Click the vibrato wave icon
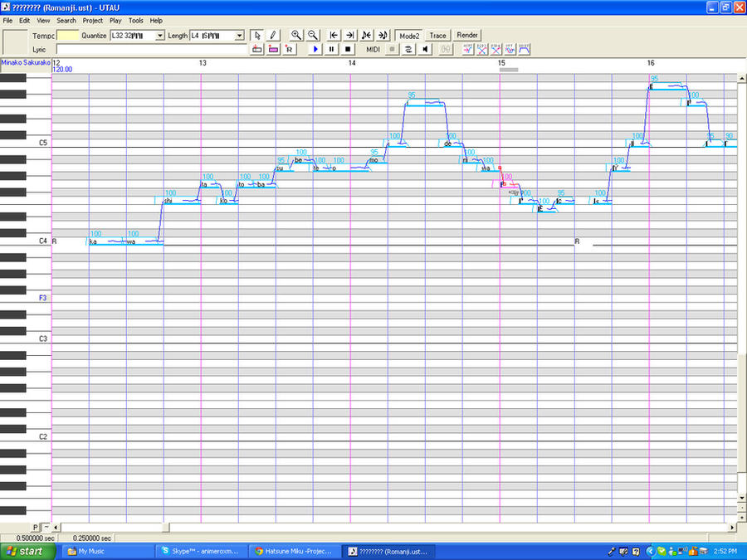Image resolution: width=747 pixels, height=560 pixels. pos(510,49)
